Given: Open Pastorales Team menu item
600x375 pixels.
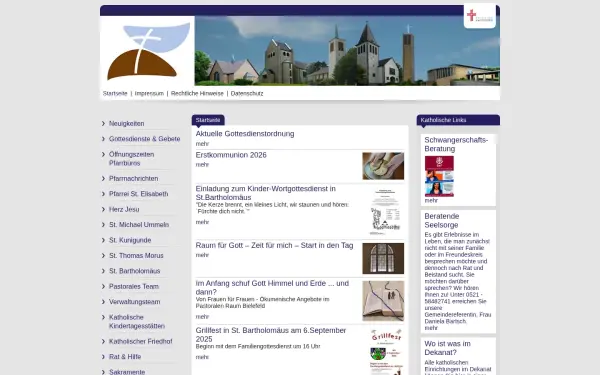Looking at the screenshot, I should (134, 286).
